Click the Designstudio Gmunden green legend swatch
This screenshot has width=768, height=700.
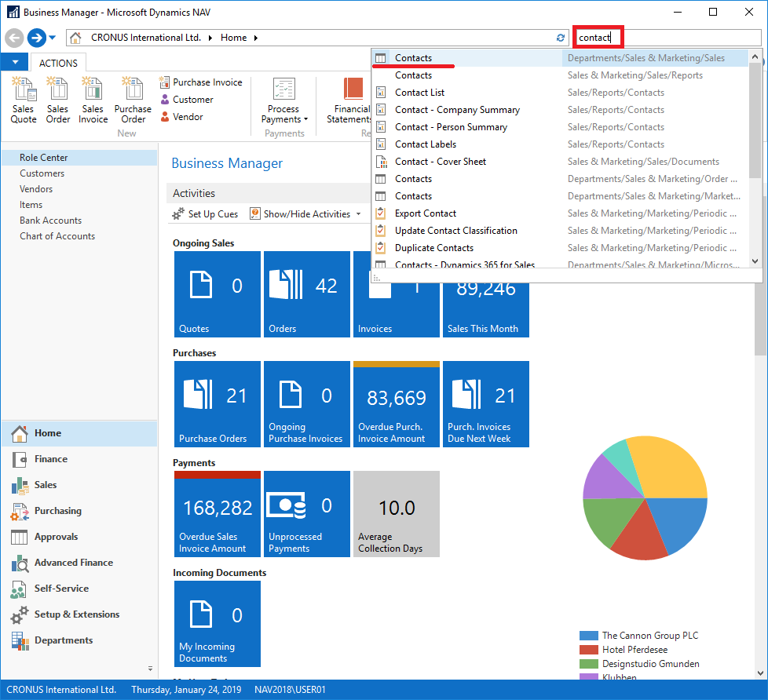point(589,664)
